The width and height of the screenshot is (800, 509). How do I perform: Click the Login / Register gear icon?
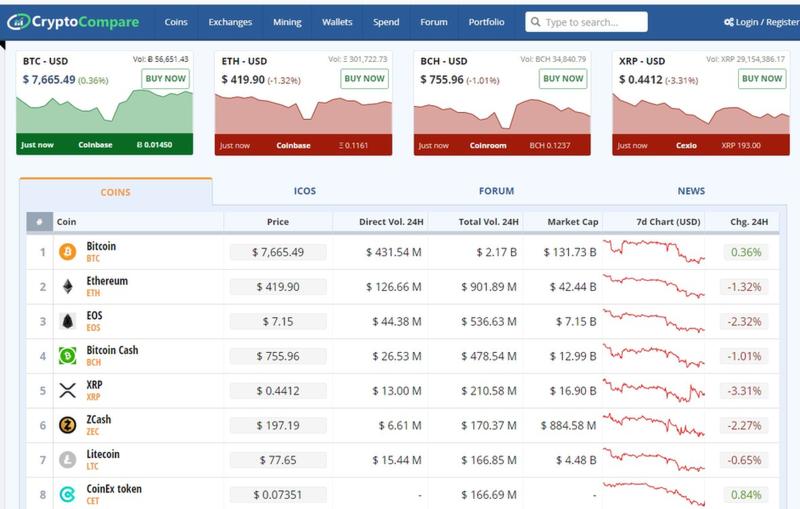click(x=729, y=22)
